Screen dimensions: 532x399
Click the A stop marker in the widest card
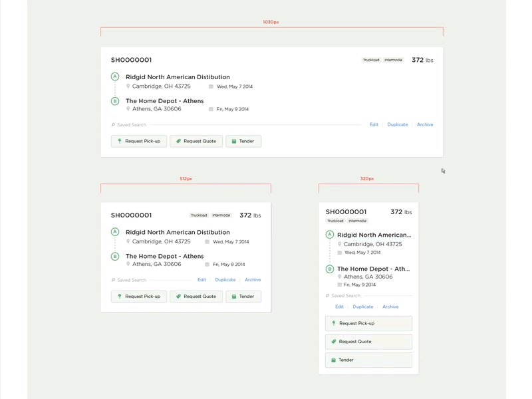pyautogui.click(x=115, y=76)
